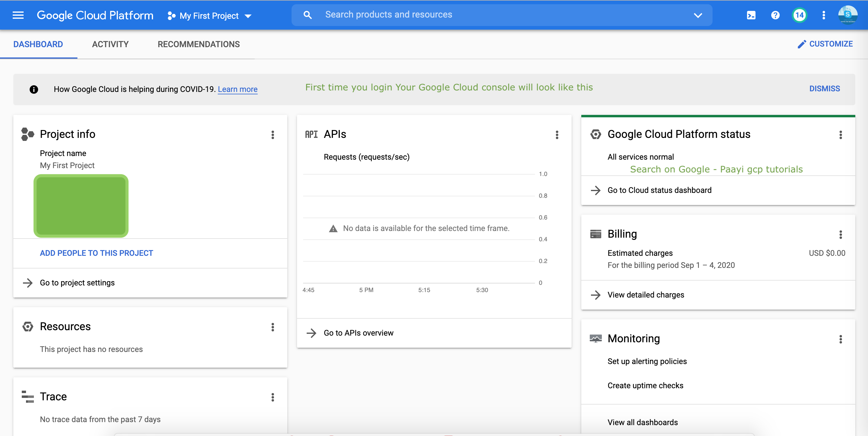868x436 pixels.
Task: Open the Learn more link
Action: coord(237,89)
